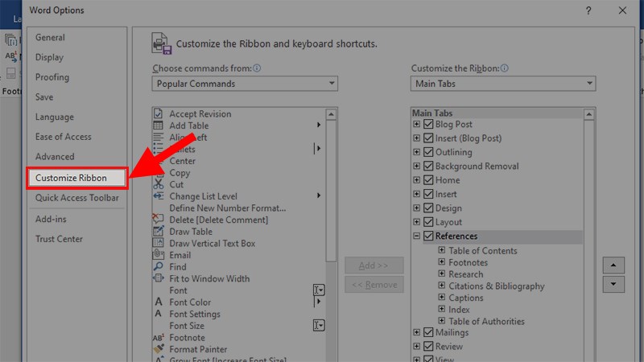644x362 pixels.
Task: Click the Move Up arrow button
Action: (x=613, y=265)
